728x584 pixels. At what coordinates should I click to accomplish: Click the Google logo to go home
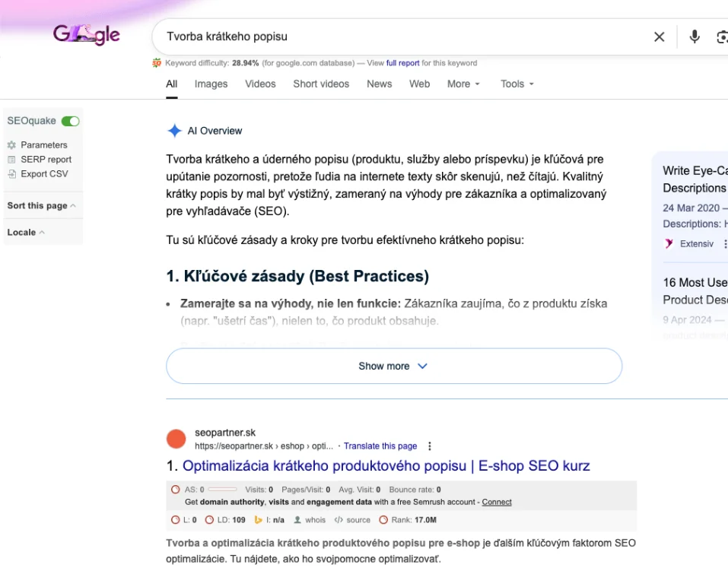87,34
